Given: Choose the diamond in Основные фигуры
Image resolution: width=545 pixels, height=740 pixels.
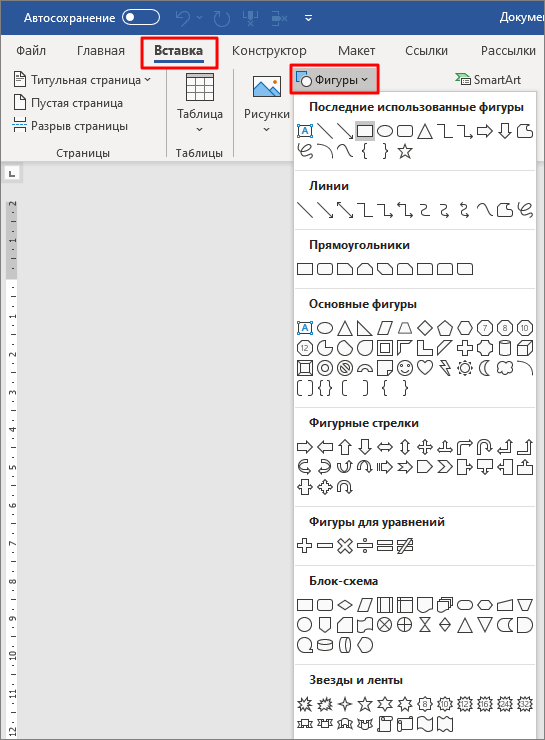Looking at the screenshot, I should [425, 328].
